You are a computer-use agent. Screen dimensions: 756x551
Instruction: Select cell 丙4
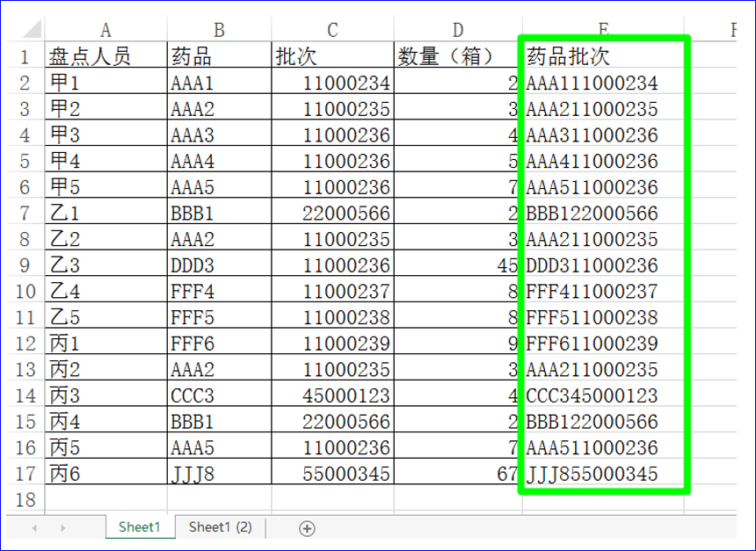(106, 421)
